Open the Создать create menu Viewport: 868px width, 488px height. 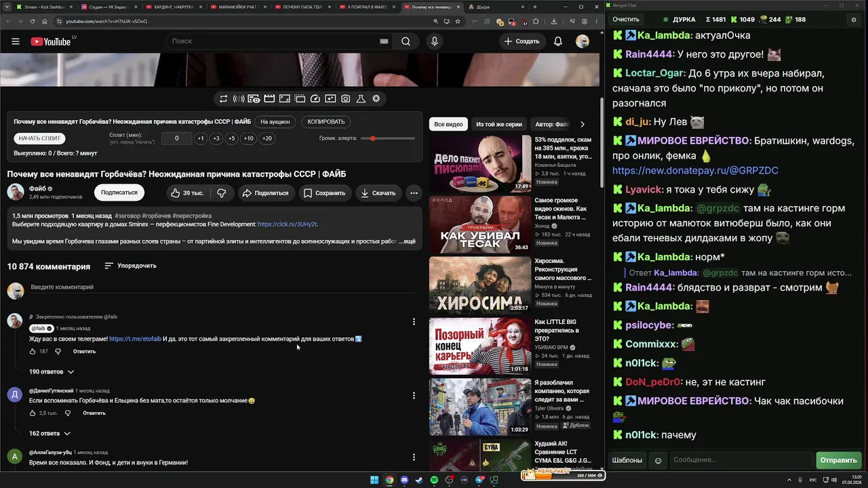coord(521,41)
